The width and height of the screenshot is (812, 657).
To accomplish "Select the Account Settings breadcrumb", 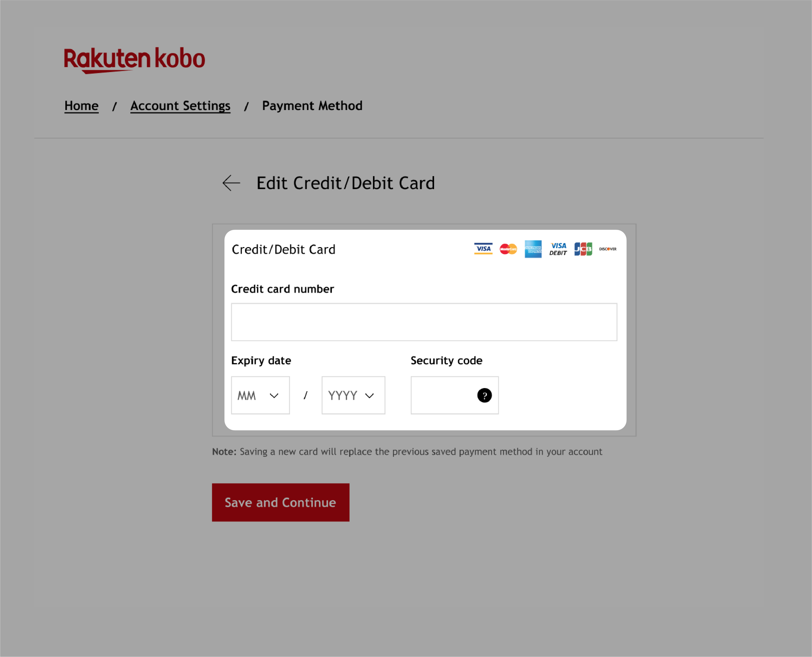I will pos(180,105).
